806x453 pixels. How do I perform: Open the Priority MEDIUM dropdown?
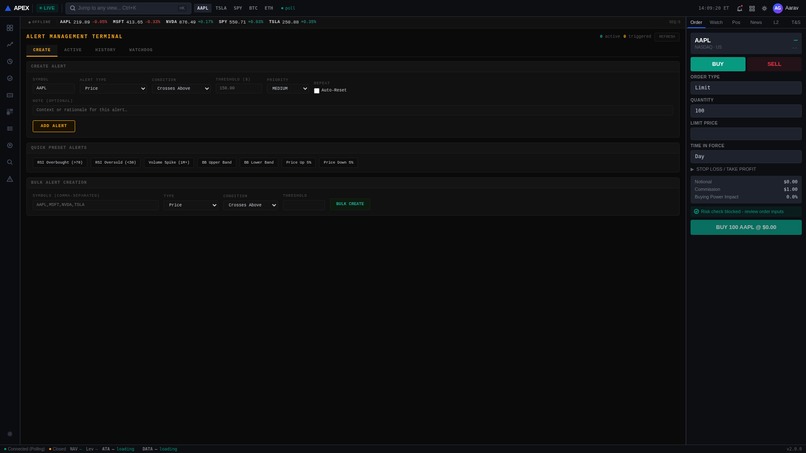pos(288,88)
